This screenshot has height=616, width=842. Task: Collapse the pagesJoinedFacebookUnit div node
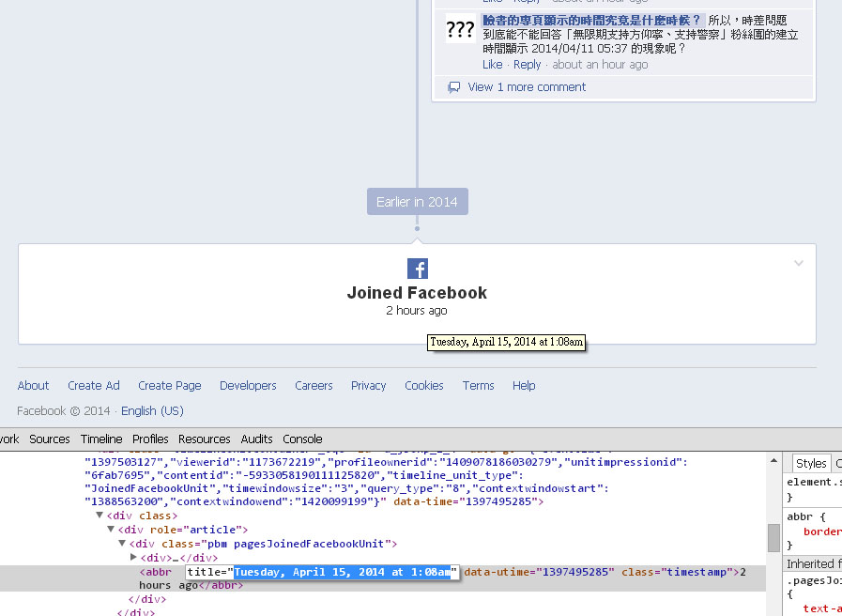tap(122, 543)
